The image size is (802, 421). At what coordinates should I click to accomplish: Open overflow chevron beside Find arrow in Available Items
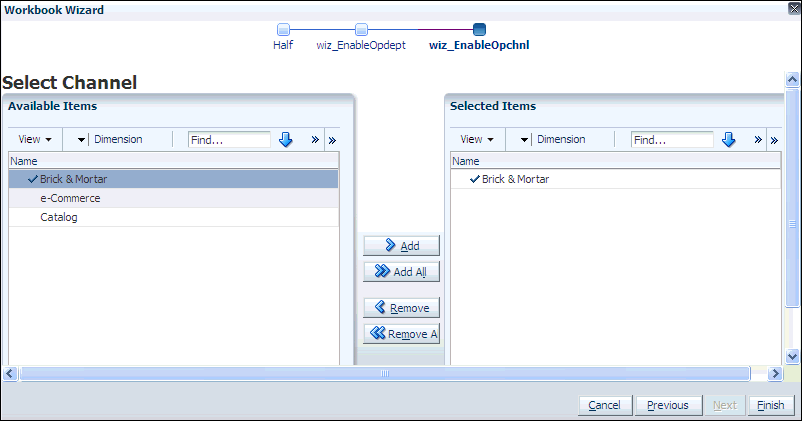coord(315,140)
